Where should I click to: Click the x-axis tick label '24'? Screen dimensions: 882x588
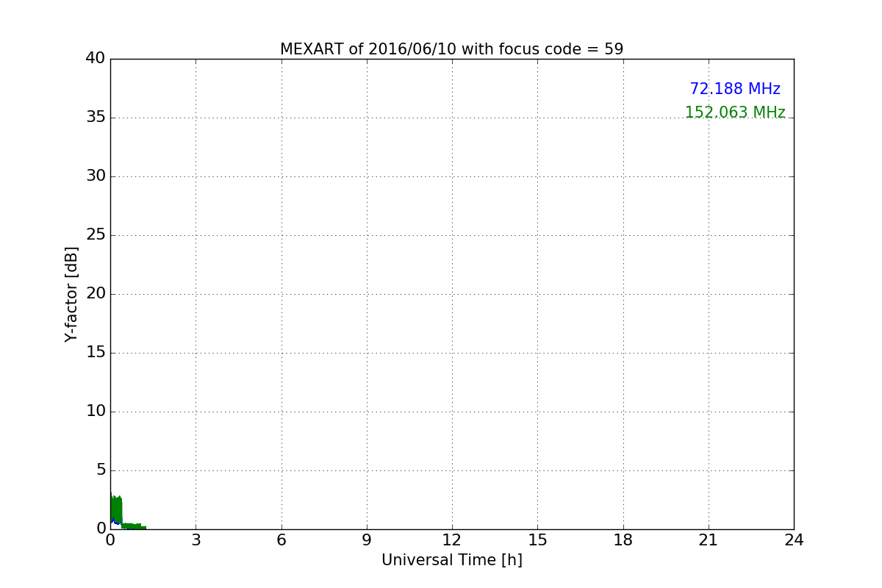794,540
